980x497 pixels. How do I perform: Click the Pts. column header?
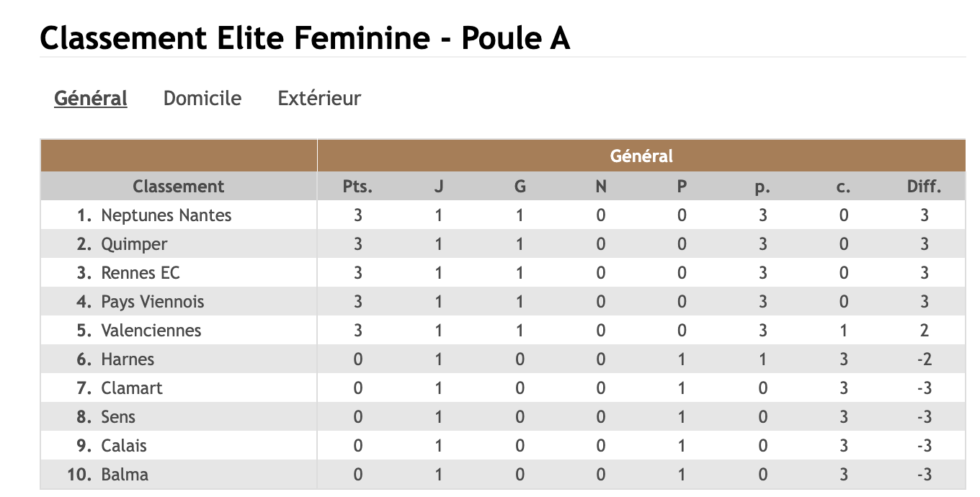[x=357, y=187]
